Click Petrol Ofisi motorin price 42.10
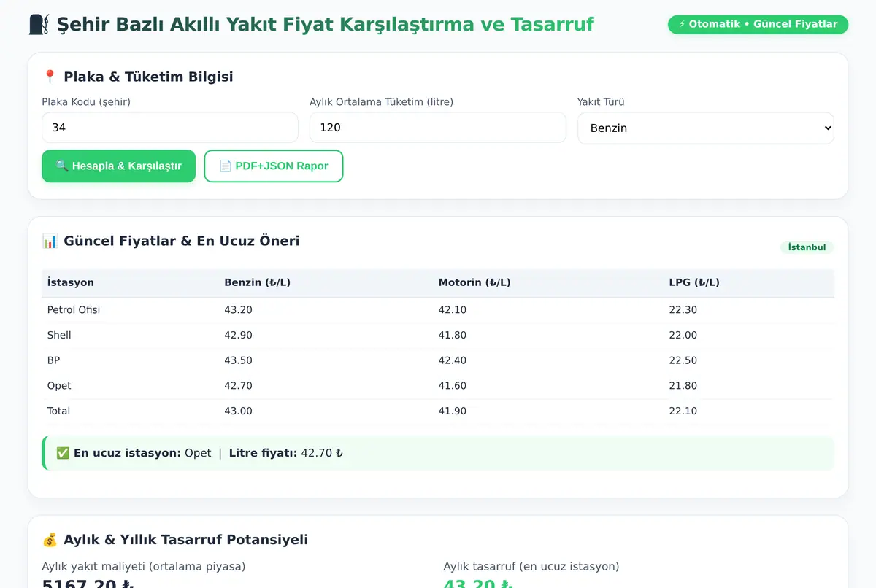 coord(453,310)
